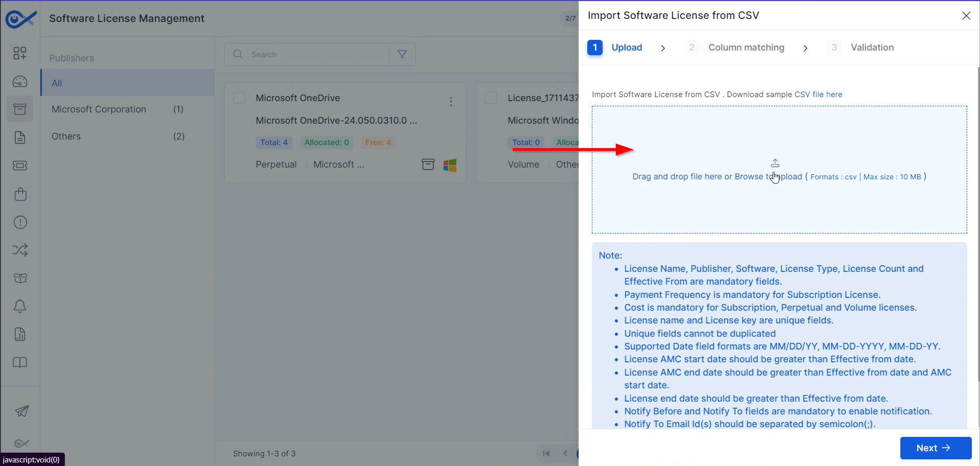Go to the Column matching step
The image size is (980, 466).
tap(746, 48)
